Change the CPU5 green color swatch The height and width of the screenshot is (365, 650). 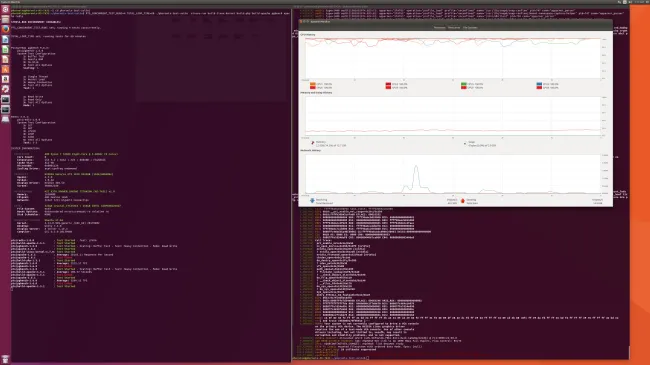coord(463,84)
